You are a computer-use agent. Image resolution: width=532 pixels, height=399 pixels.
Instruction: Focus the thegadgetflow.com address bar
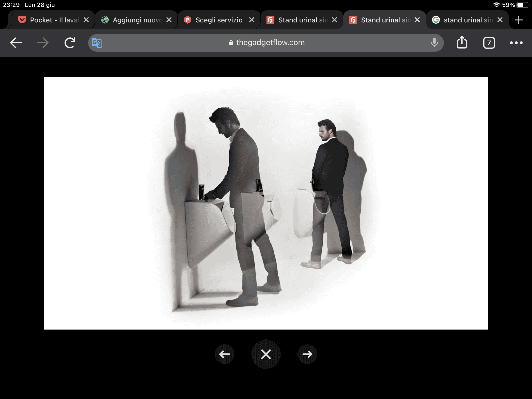pos(266,43)
